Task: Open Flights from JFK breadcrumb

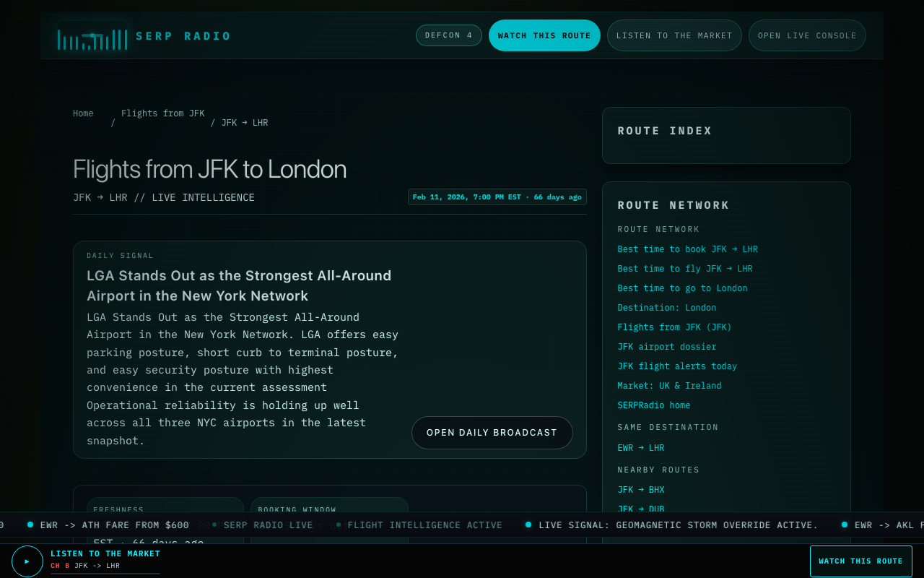Action: [x=162, y=113]
